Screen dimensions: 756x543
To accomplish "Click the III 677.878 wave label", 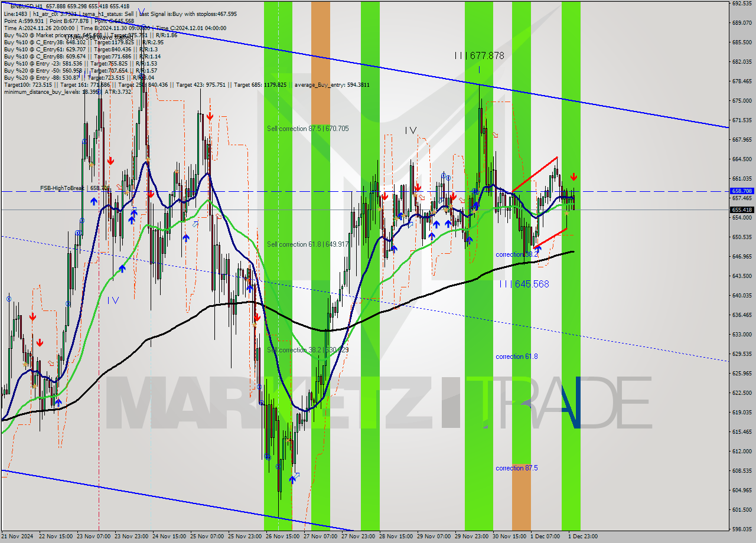I will [x=480, y=55].
